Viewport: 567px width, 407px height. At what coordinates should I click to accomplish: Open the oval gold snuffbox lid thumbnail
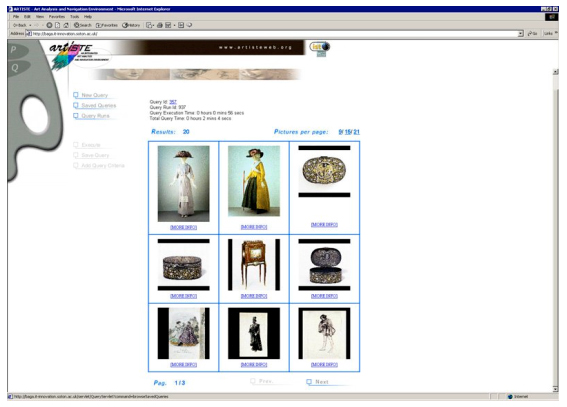point(324,171)
